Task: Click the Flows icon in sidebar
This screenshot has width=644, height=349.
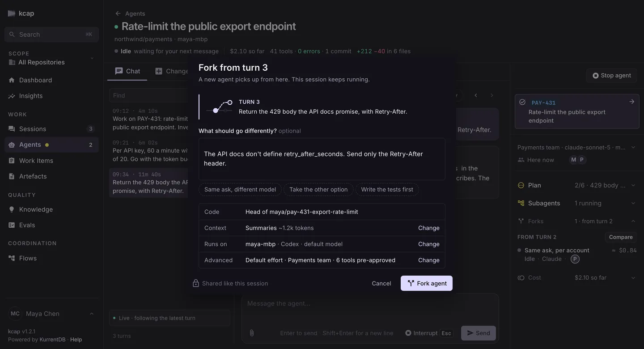Action: pos(12,258)
